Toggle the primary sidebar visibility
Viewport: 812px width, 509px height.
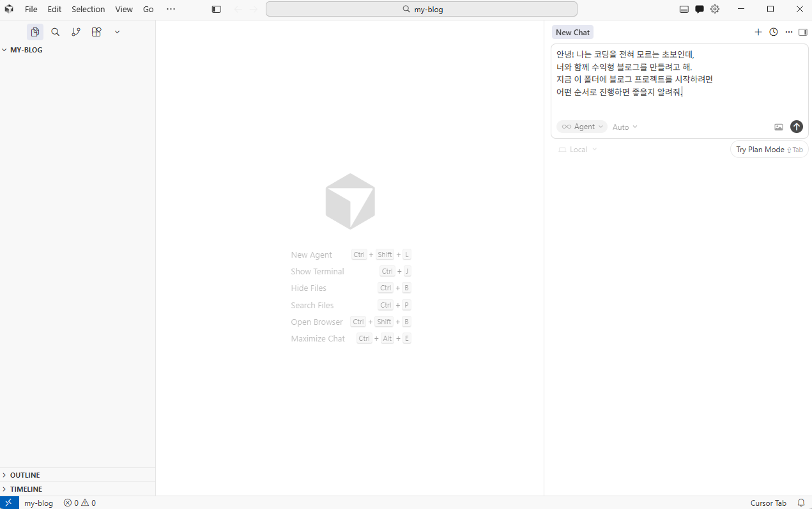[217, 9]
